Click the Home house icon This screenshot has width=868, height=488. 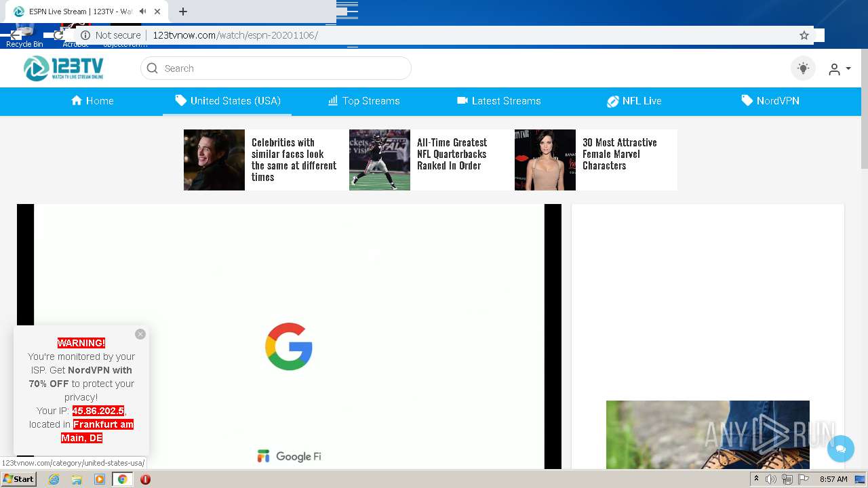(77, 100)
